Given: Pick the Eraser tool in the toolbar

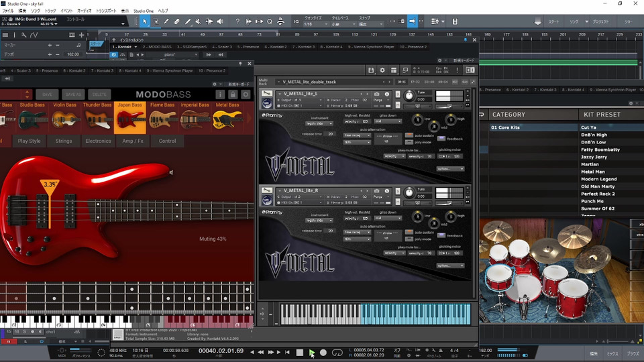Looking at the screenshot, I should point(177,21).
